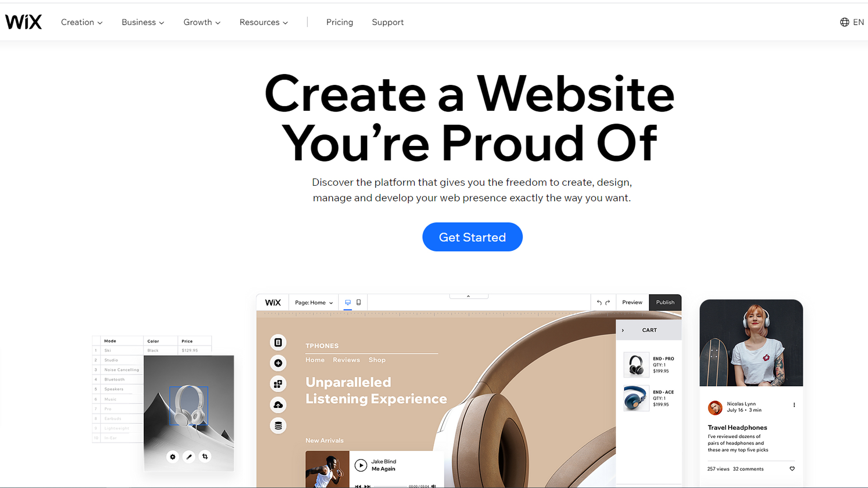Screen dimensions: 868x488
Task: Click the Pricing menu item in navigation
Action: coord(340,22)
